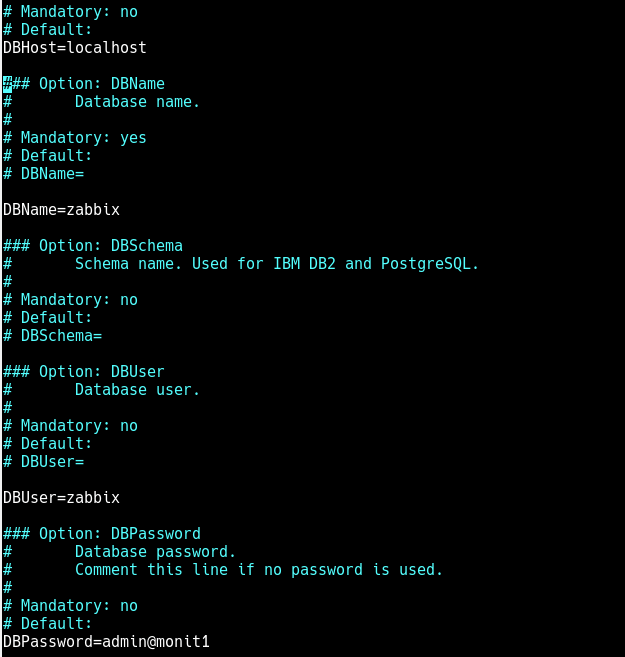Click the DBUser=zabbix setting line

coord(61,498)
